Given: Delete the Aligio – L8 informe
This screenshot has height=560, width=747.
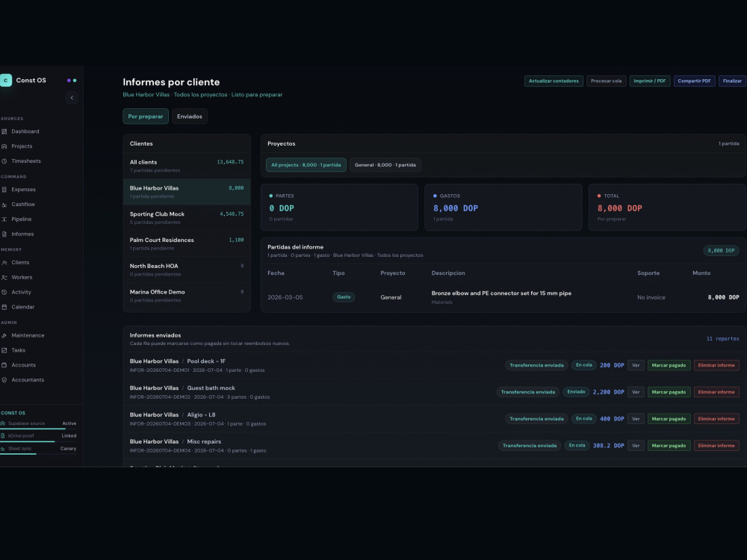Looking at the screenshot, I should [x=716, y=419].
